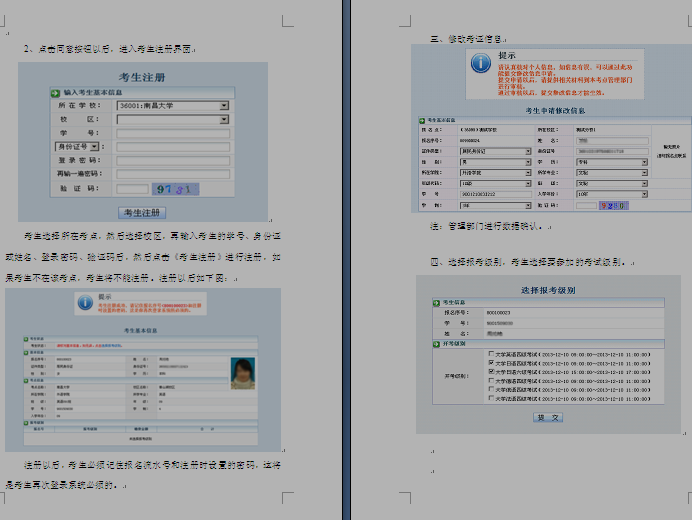Viewport: 692px width, 520px height.
Task: Click the 登录密码 input field
Action: click(x=172, y=160)
